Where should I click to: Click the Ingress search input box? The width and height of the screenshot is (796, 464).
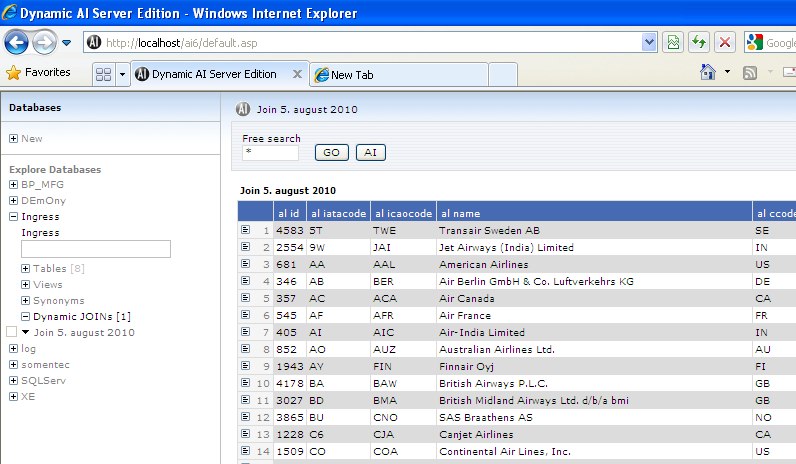pos(96,249)
